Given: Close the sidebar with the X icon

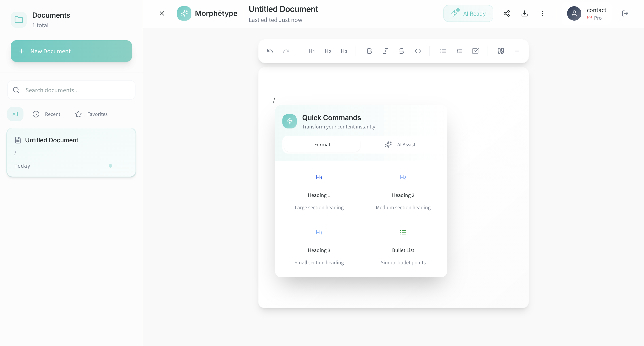Looking at the screenshot, I should (162, 13).
